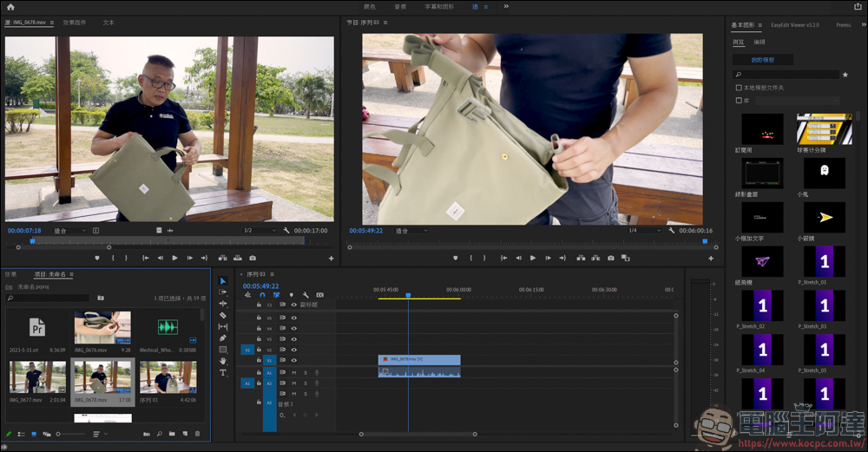This screenshot has height=452, width=868.
Task: Select the Ripple Edit tool
Action: click(223, 304)
